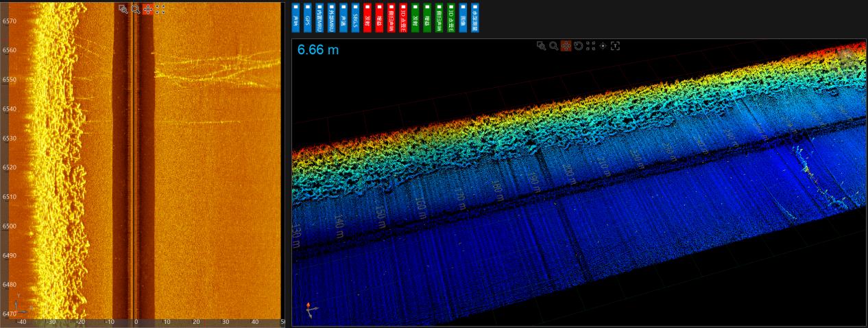This screenshot has height=328, width=868.
Task: Click magnifier zoom icon in side-scan sonar panel
Action: coord(136,9)
